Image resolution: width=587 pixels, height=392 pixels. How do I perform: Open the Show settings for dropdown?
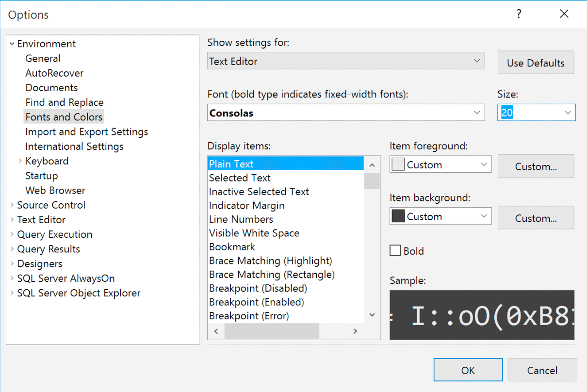(x=346, y=61)
